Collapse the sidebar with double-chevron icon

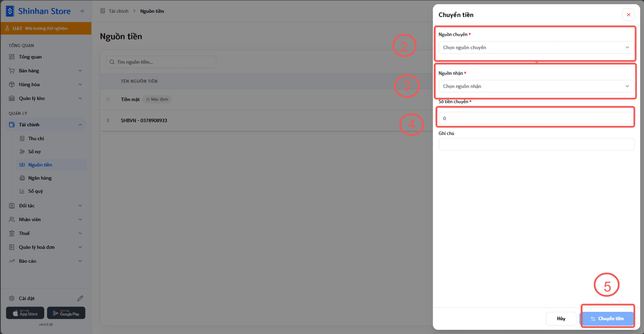point(83,11)
